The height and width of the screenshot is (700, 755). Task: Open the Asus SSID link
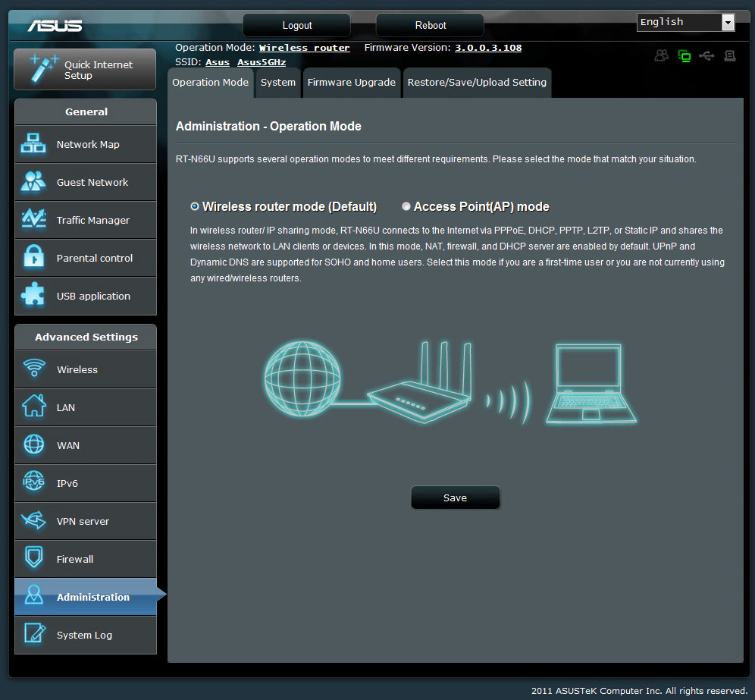(x=218, y=62)
